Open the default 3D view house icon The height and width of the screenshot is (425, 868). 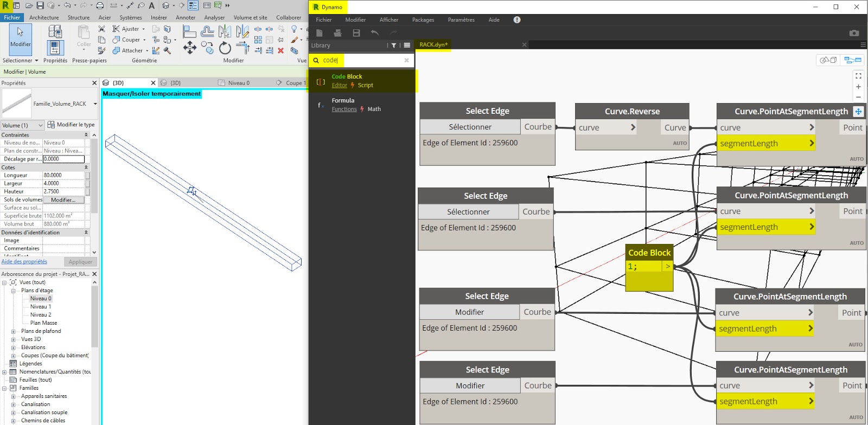pos(166,5)
